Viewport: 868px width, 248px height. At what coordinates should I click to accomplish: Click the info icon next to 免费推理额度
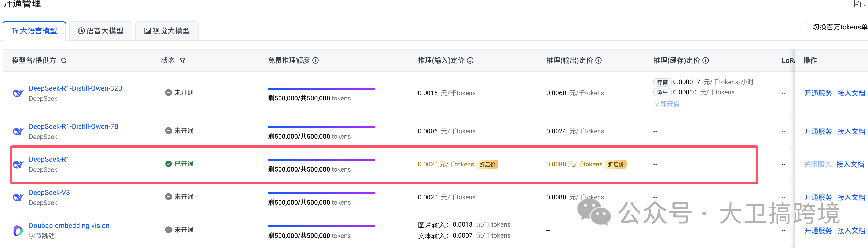[315, 61]
